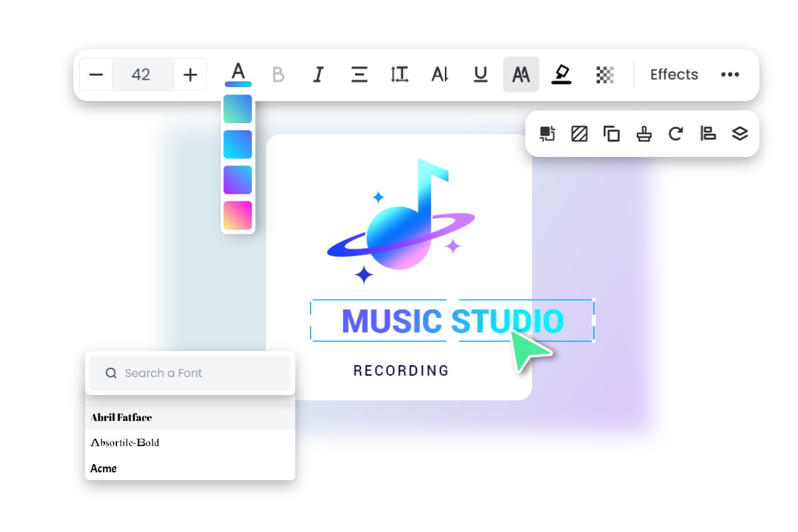Click the text case (AA) icon
This screenshot has height=532, width=798.
pos(521,74)
